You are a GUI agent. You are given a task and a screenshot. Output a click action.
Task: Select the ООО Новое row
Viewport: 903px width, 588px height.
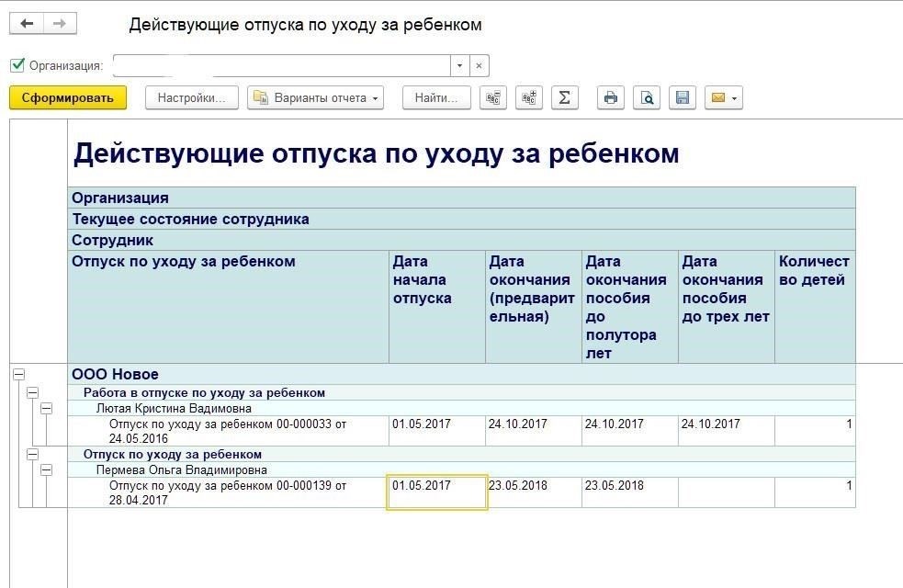[x=461, y=374]
